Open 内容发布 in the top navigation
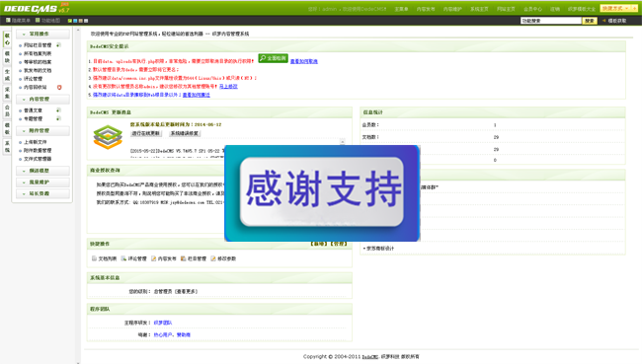 [426, 9]
